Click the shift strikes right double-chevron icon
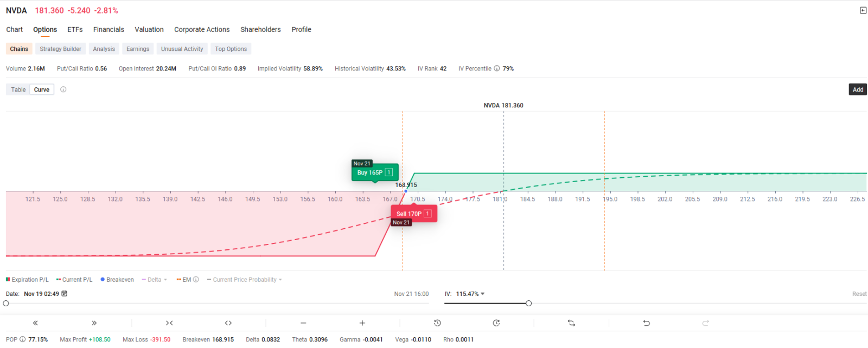The height and width of the screenshot is (348, 868). coord(94,323)
